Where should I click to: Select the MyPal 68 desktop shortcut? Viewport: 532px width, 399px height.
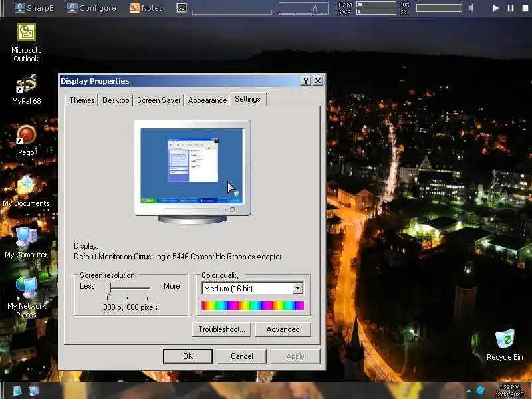(x=26, y=90)
